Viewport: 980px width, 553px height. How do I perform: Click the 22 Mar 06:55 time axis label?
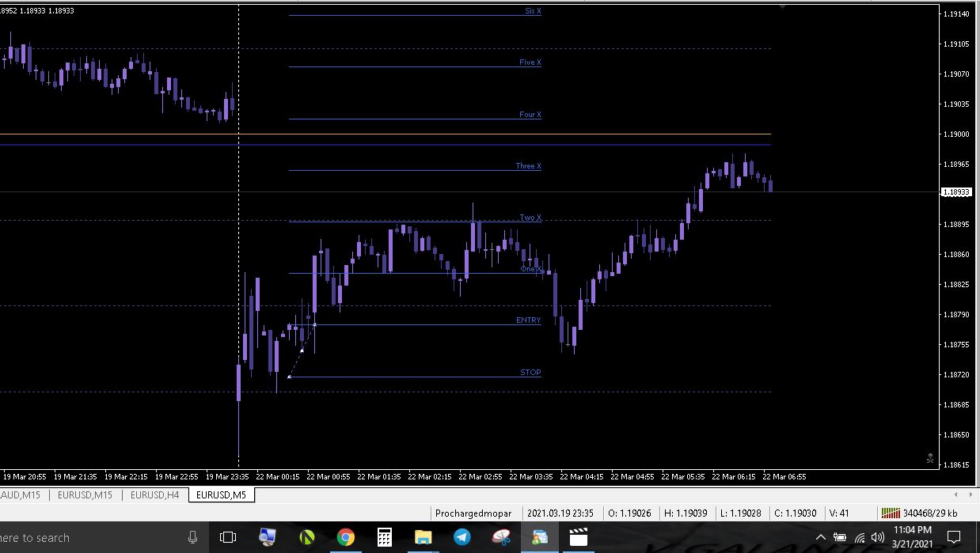coord(784,477)
